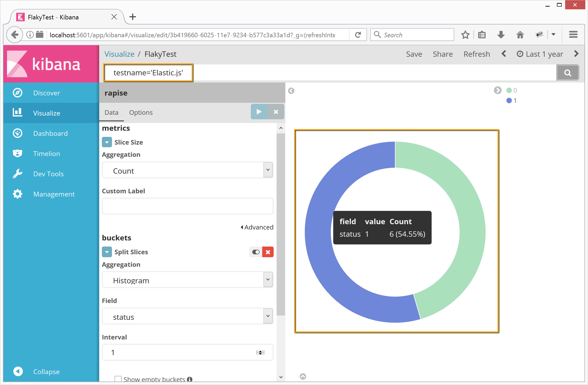Image resolution: width=588 pixels, height=385 pixels.
Task: Click the blue legend color dot for 1
Action: coord(509,101)
